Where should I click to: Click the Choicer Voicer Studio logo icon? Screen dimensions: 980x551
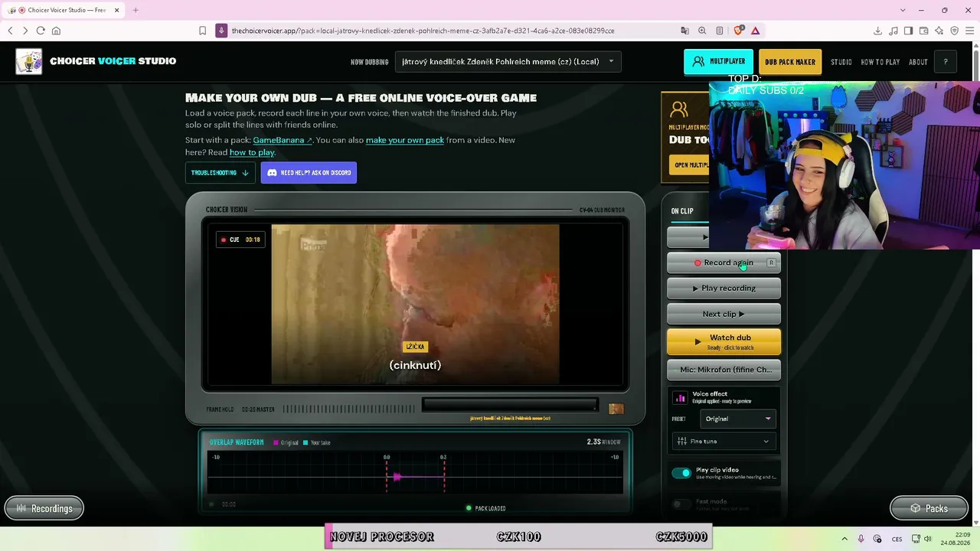point(29,62)
